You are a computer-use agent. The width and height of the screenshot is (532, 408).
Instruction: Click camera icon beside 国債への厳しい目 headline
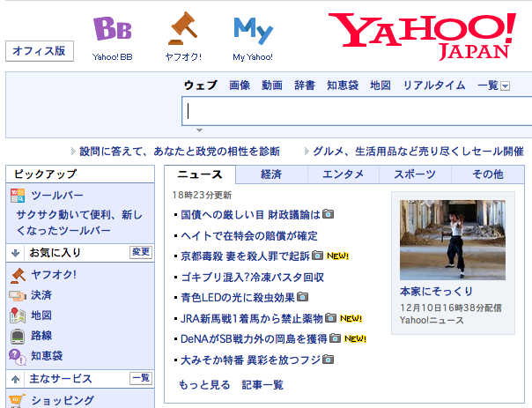(328, 214)
